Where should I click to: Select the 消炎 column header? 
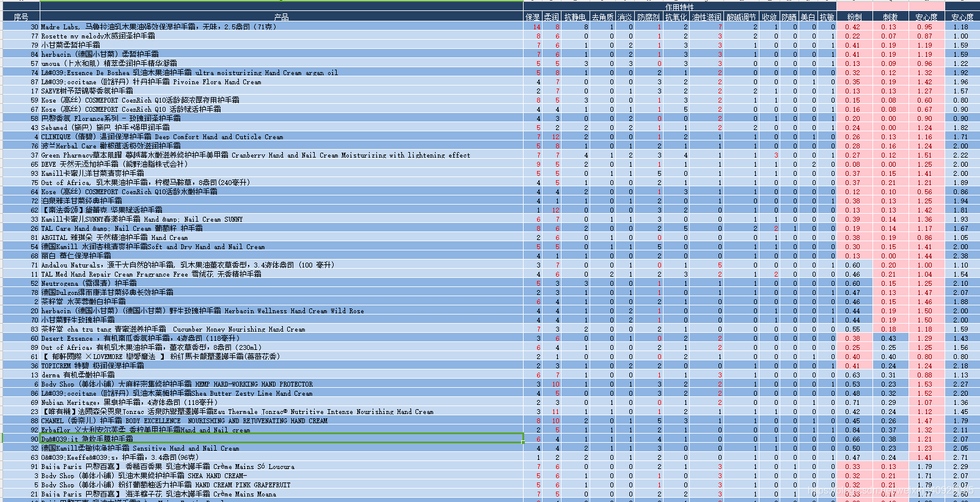click(x=625, y=17)
